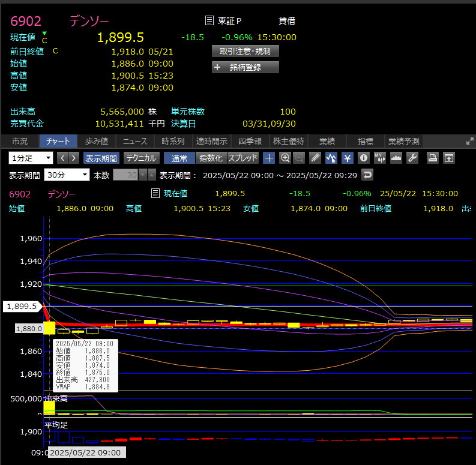This screenshot has height=465, width=476.
Task: Click the 売買代金 value 10,531,411
Action: pos(119,124)
